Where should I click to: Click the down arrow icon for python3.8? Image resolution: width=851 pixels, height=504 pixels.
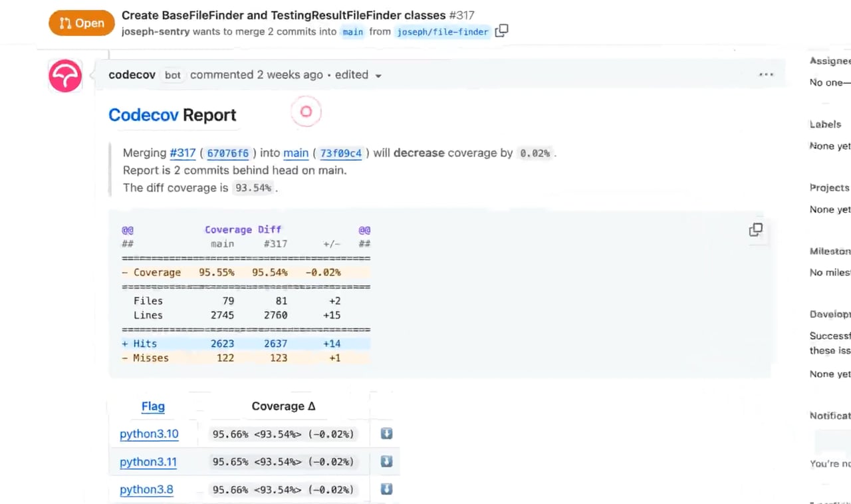[x=386, y=489]
